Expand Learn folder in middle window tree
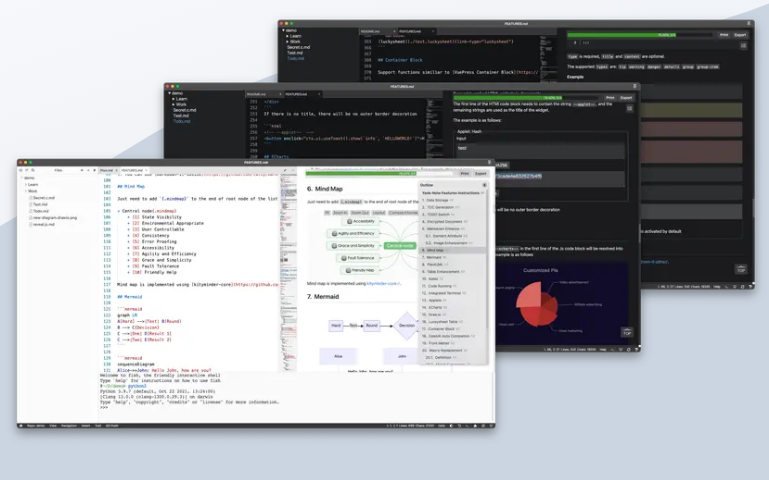The width and height of the screenshot is (769, 480). (x=174, y=99)
